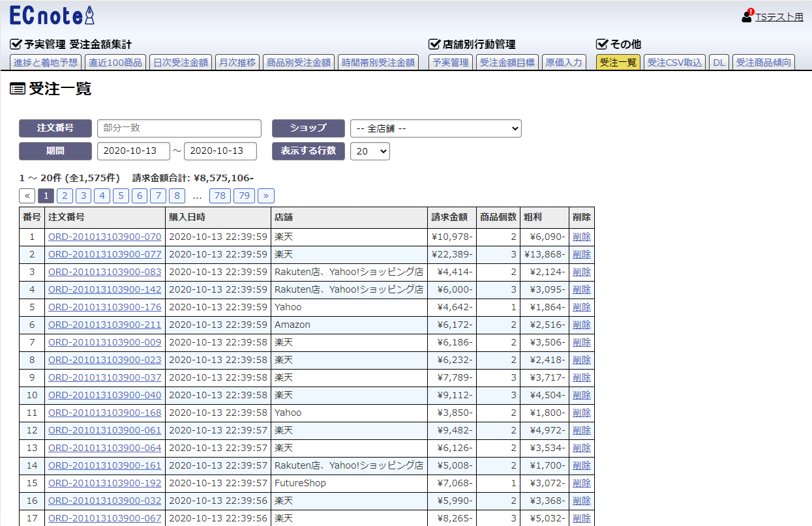Screen dimensions: 812x526
Task: Go to page 5
Action: (121, 196)
